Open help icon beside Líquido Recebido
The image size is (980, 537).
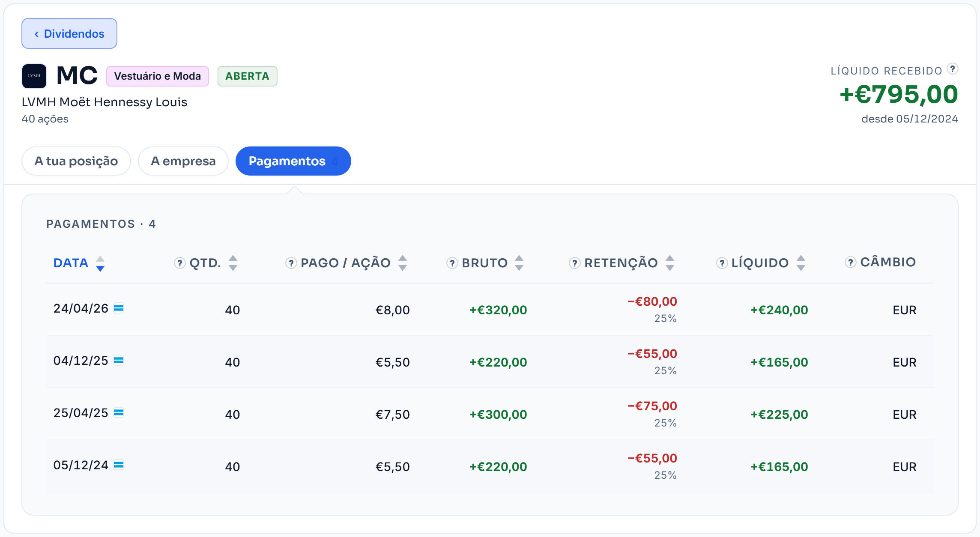click(x=953, y=69)
